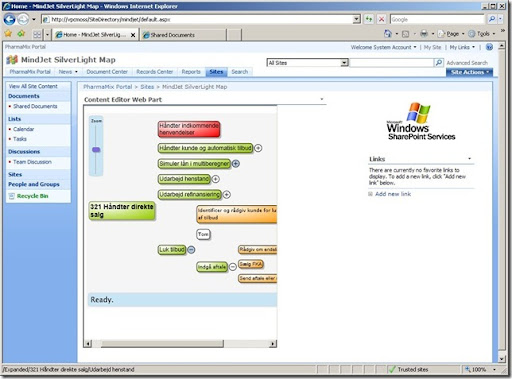Go forward with the browser Forward arrow
Viewport: 512px width, 379px height.
(x=23, y=19)
